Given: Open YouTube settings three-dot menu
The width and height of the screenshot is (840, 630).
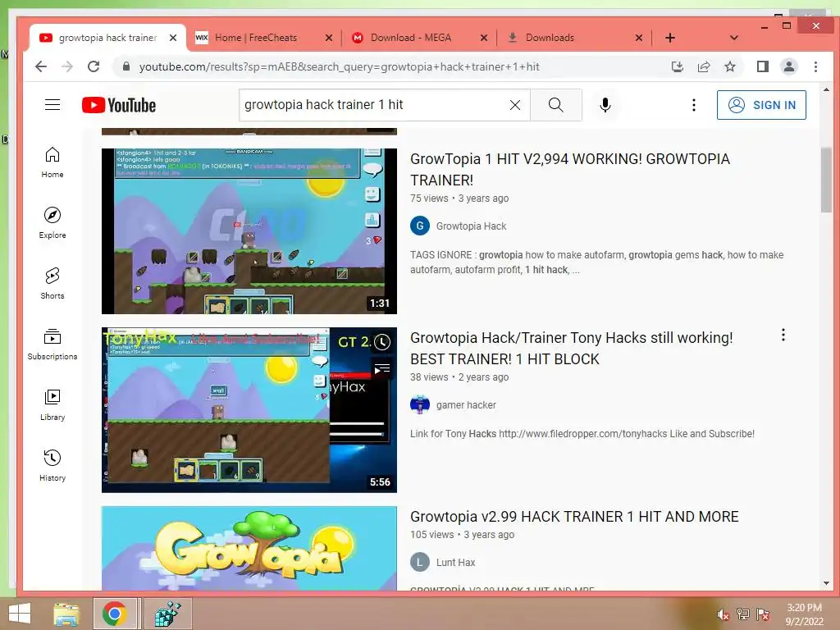Looking at the screenshot, I should [694, 105].
